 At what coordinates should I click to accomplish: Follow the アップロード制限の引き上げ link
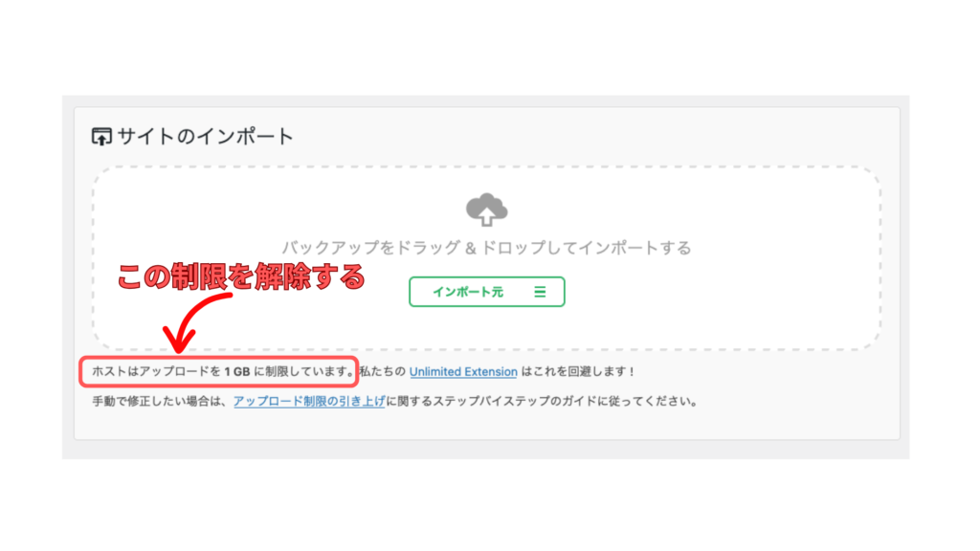[309, 401]
